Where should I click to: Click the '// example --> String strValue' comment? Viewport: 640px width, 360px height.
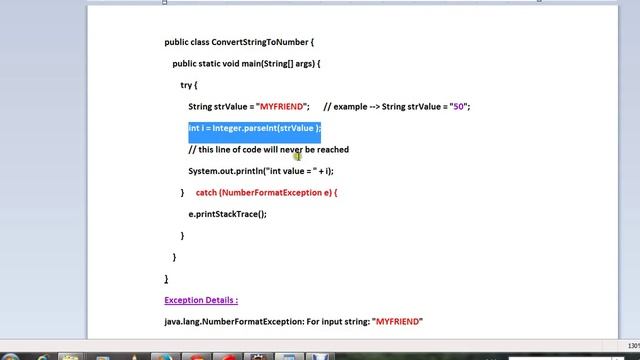tap(382, 107)
